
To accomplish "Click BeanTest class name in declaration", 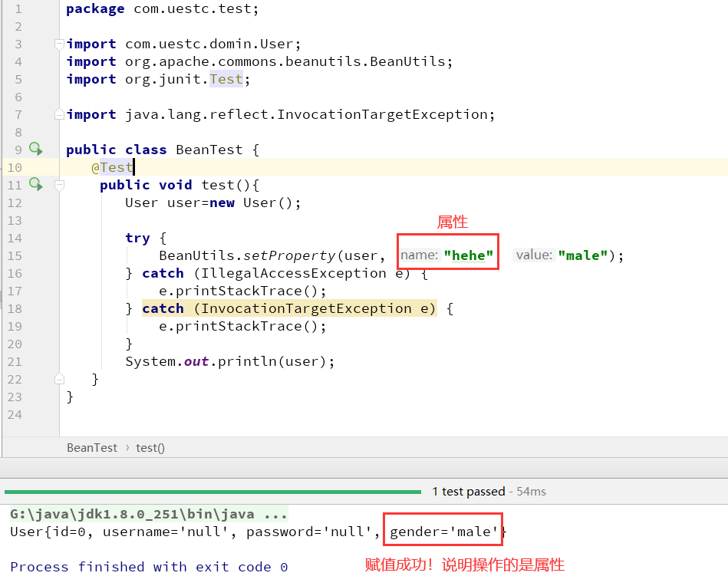I will click(x=209, y=150).
